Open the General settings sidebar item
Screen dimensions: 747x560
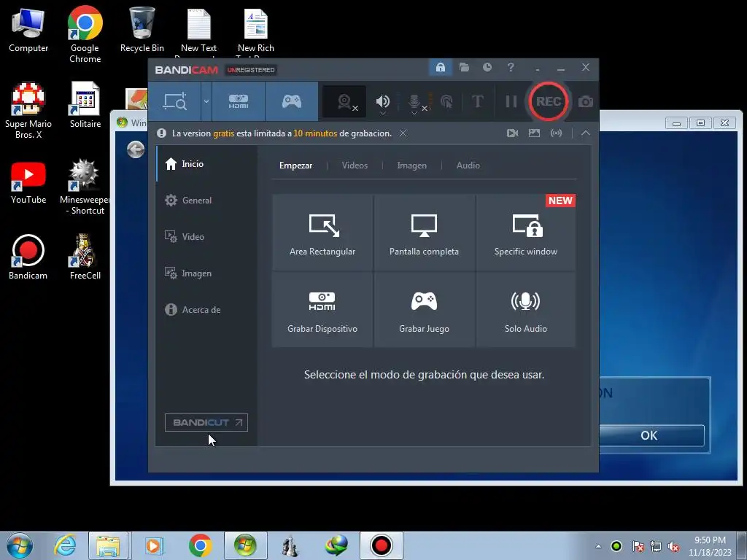pos(206,201)
